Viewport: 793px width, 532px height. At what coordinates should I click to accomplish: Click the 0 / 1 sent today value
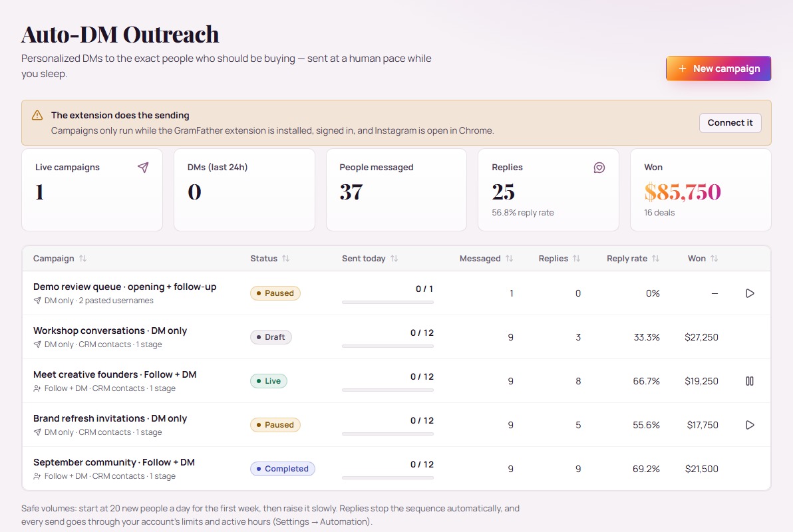[424, 289]
